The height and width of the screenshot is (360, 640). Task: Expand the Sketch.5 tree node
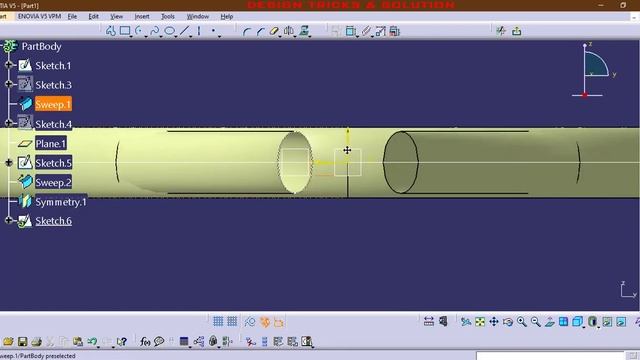click(9, 162)
